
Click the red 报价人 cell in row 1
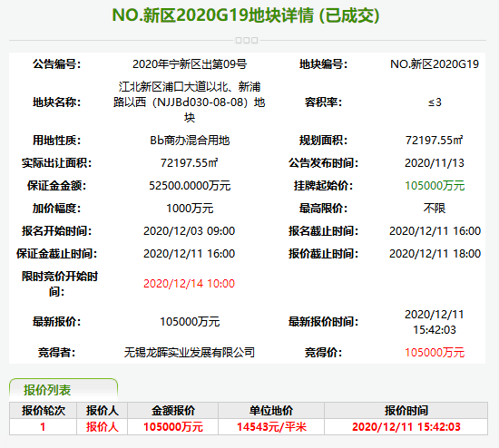[103, 427]
